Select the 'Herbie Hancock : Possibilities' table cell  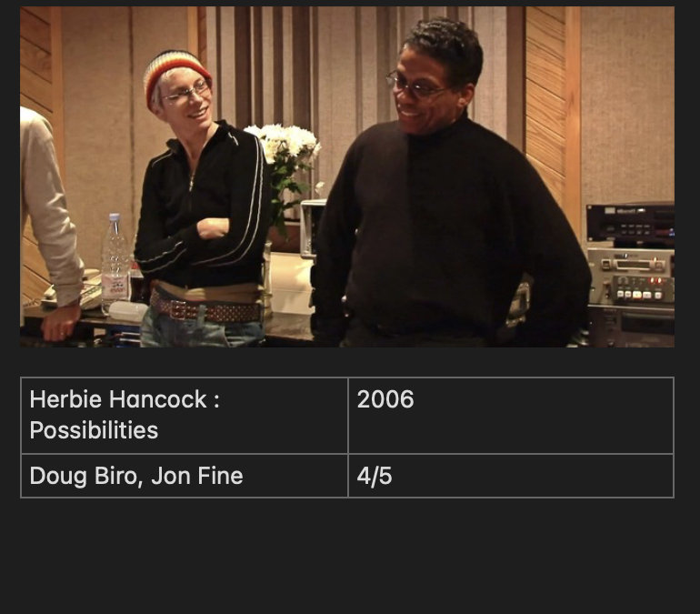(x=185, y=416)
